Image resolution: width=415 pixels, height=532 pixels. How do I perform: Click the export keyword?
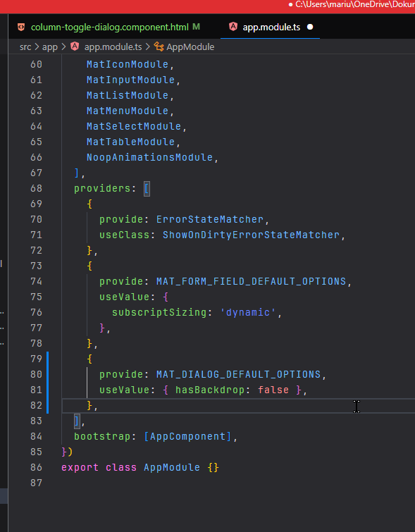(x=80, y=467)
